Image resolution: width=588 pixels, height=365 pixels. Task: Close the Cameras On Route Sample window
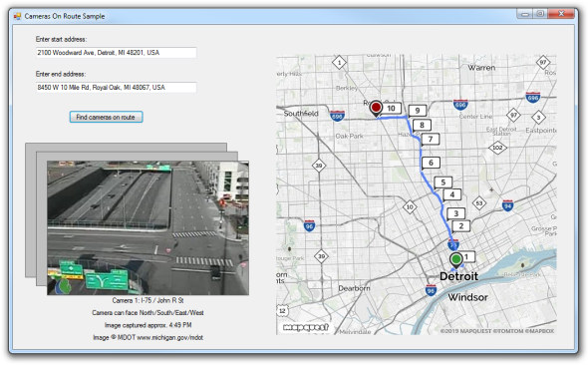coord(561,14)
